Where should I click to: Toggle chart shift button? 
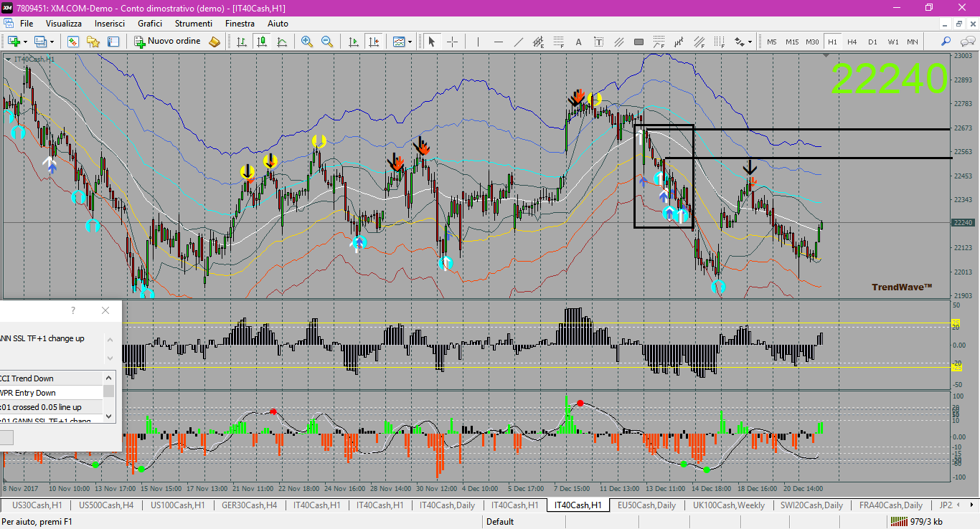pyautogui.click(x=374, y=42)
